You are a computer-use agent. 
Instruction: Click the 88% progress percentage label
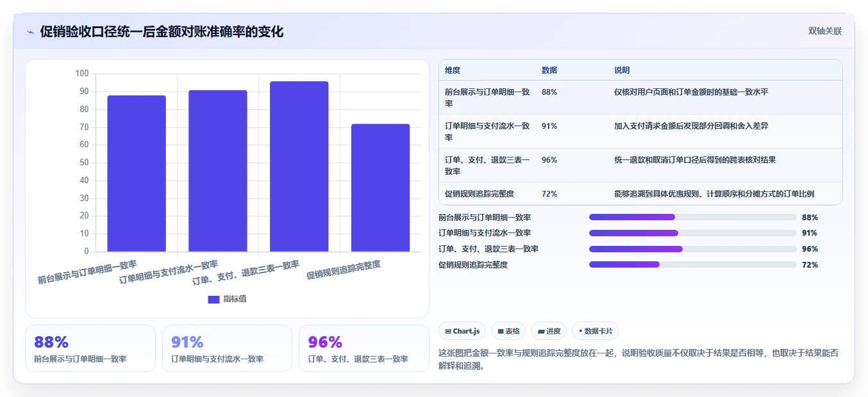click(x=810, y=218)
